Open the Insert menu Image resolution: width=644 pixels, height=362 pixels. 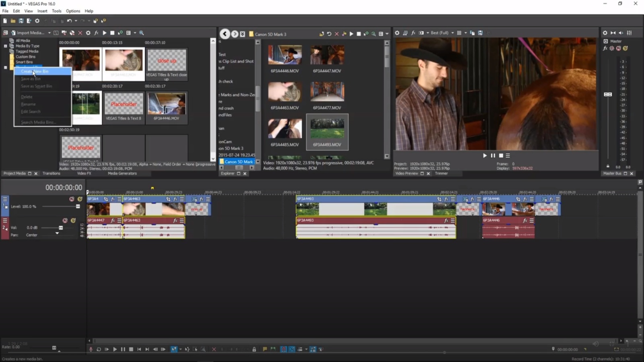[42, 11]
